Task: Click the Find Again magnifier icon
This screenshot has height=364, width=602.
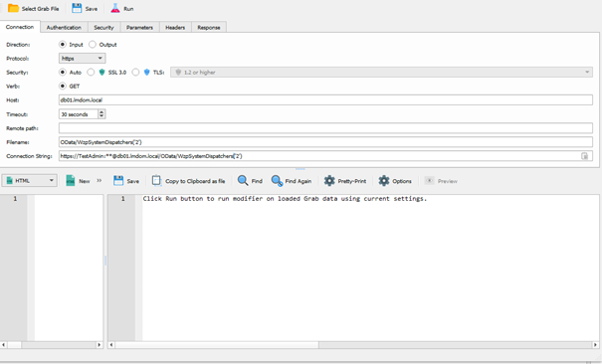Action: click(x=277, y=181)
